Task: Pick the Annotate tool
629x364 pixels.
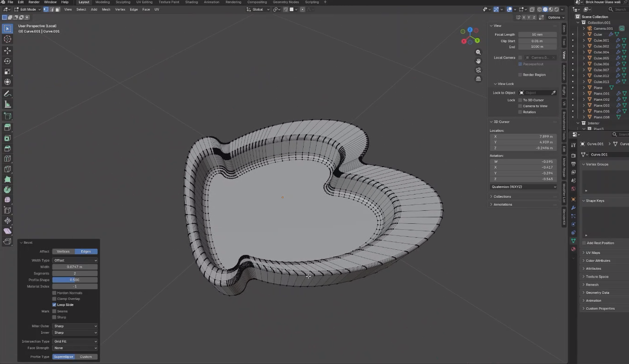Action: tap(7, 93)
